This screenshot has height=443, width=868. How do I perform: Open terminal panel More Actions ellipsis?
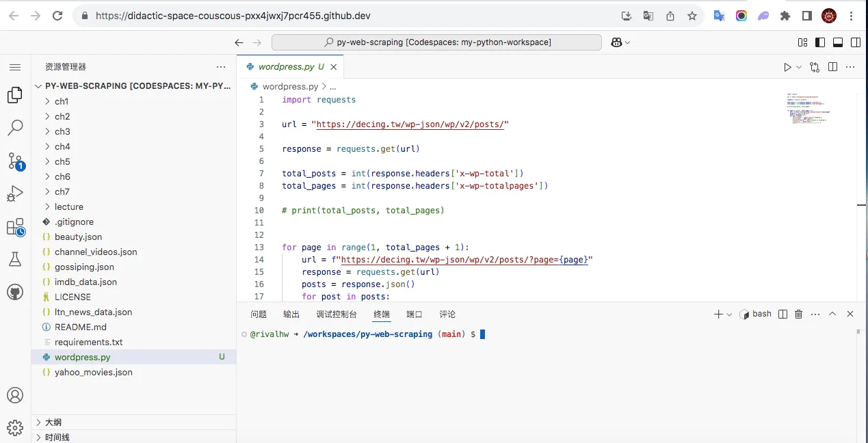815,314
